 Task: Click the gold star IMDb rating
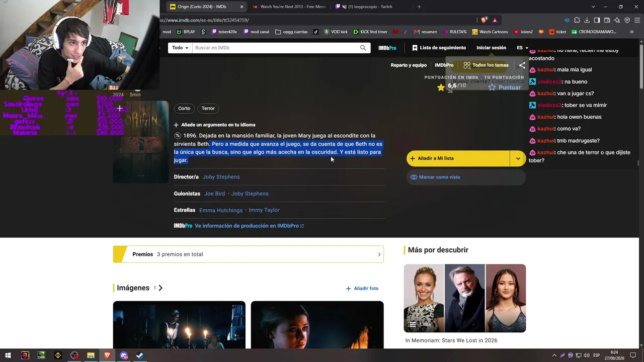click(441, 87)
